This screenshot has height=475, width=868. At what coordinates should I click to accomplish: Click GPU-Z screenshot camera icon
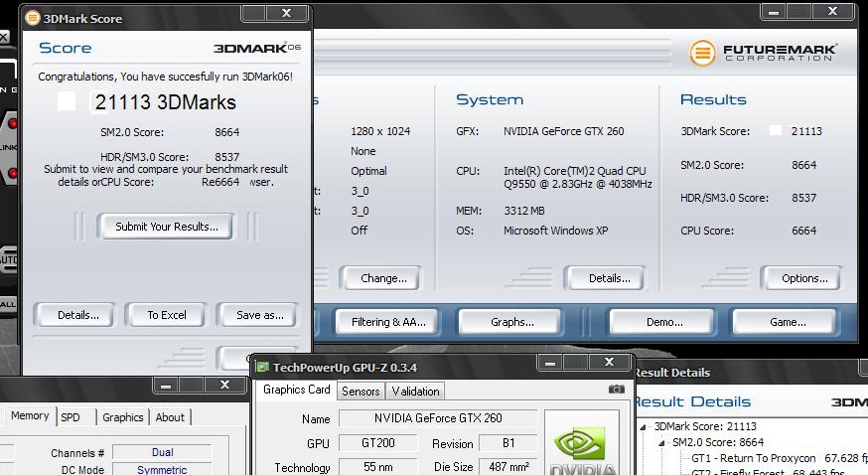[x=616, y=390]
